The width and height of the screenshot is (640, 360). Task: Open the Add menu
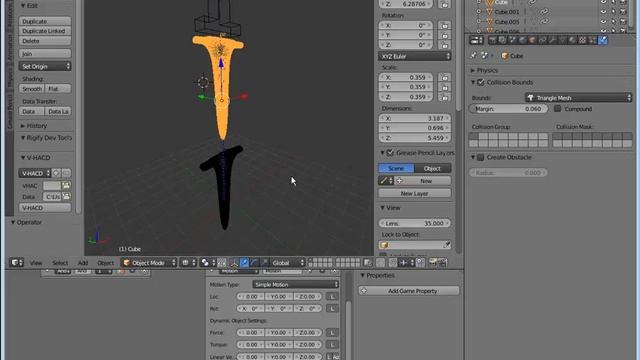(x=83, y=263)
